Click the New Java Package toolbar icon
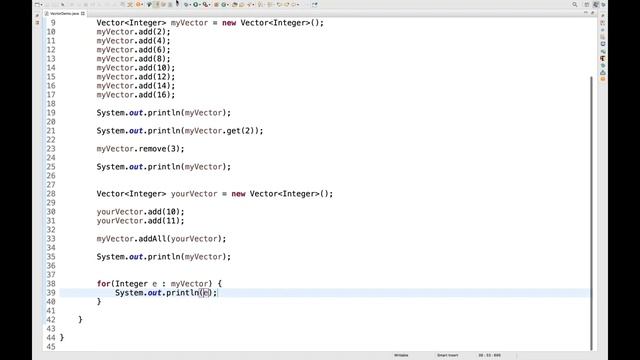Viewport: 640px width, 360px height. click(216, 4)
